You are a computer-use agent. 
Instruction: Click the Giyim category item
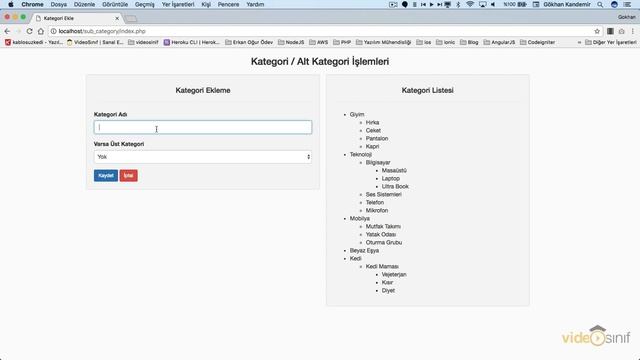click(357, 115)
